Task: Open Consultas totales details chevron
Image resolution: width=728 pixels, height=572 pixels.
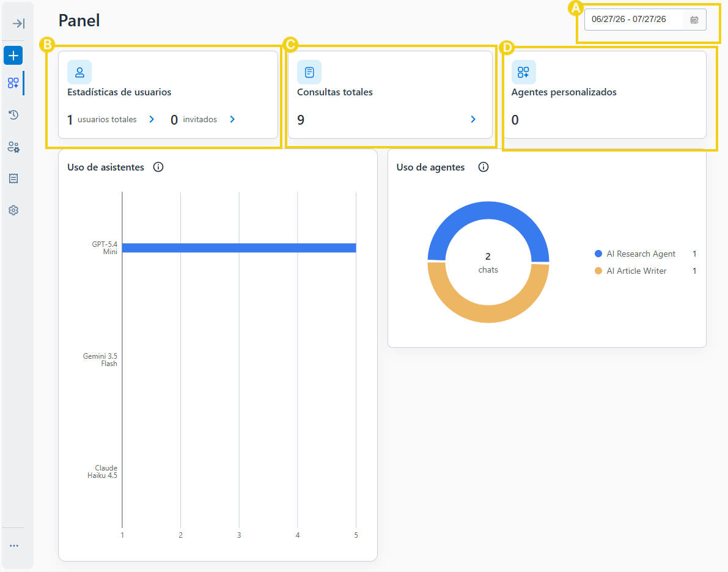Action: click(473, 119)
